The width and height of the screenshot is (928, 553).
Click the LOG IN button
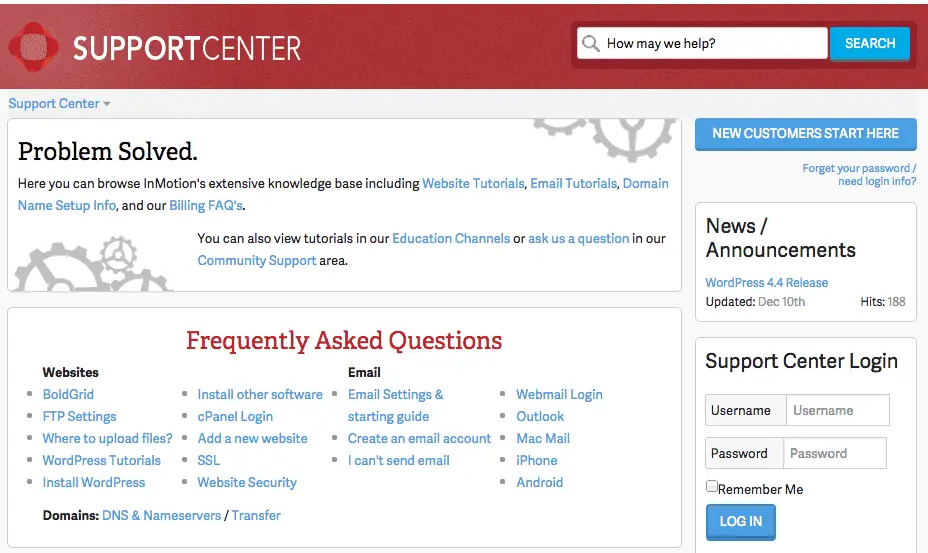coord(740,522)
